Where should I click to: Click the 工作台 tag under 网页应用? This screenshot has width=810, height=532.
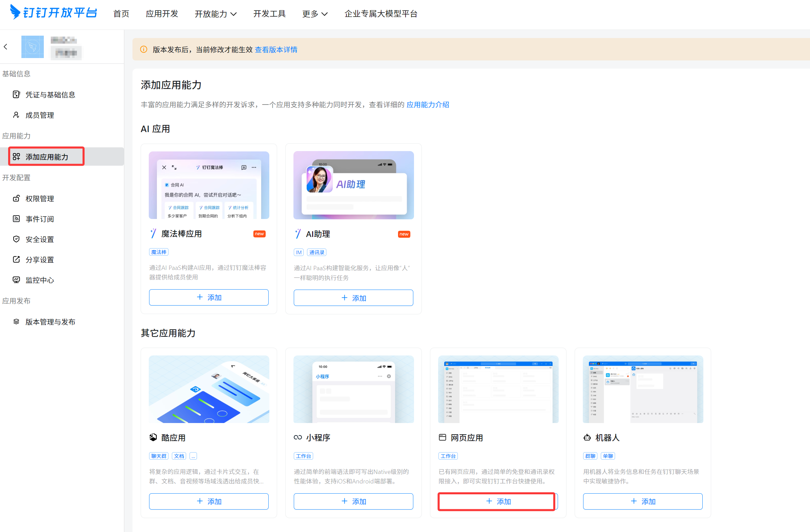(x=448, y=456)
